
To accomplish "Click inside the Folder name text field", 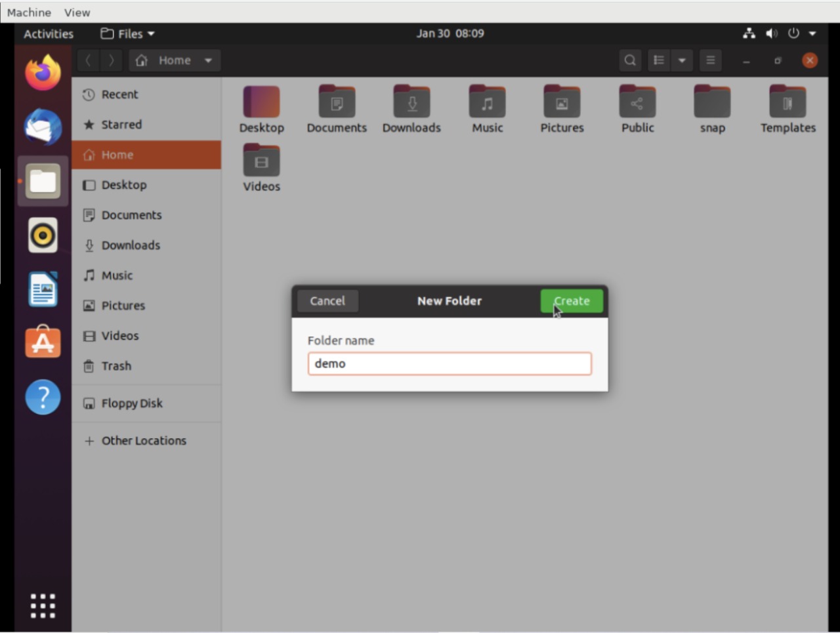I will 450,363.
